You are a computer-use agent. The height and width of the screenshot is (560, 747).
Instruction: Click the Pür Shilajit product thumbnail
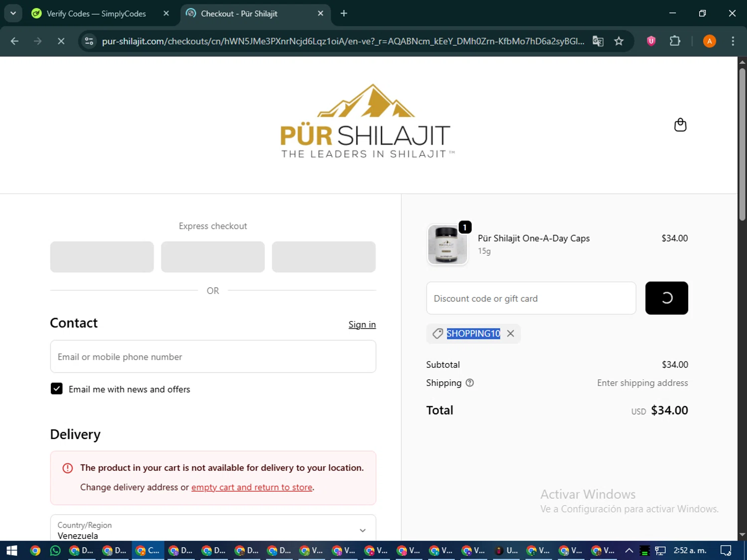click(x=447, y=244)
